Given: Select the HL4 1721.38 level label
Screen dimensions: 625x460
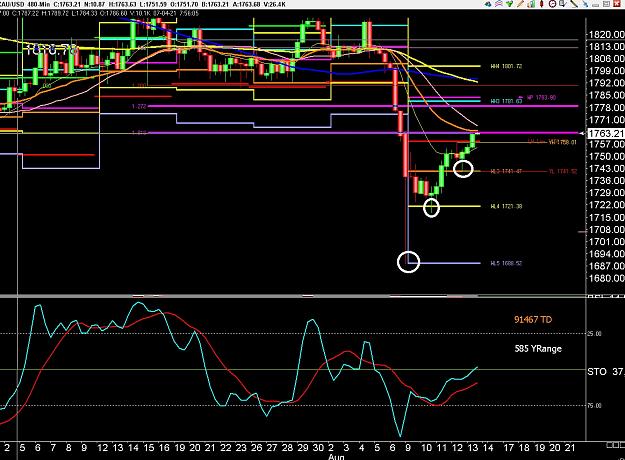Looking at the screenshot, I should (506, 206).
